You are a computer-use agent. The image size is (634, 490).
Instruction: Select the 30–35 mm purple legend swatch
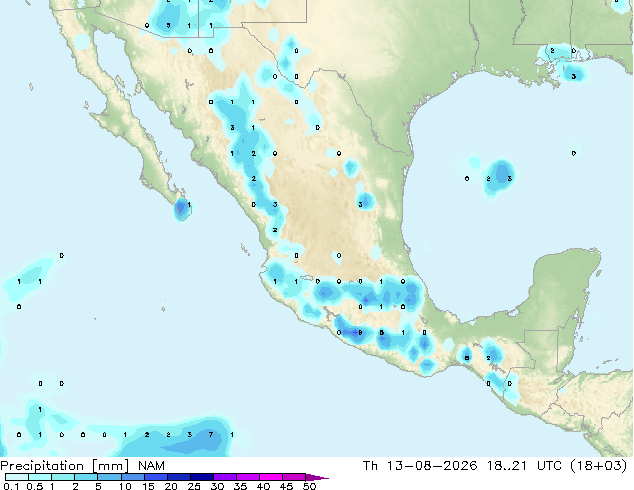[225, 477]
